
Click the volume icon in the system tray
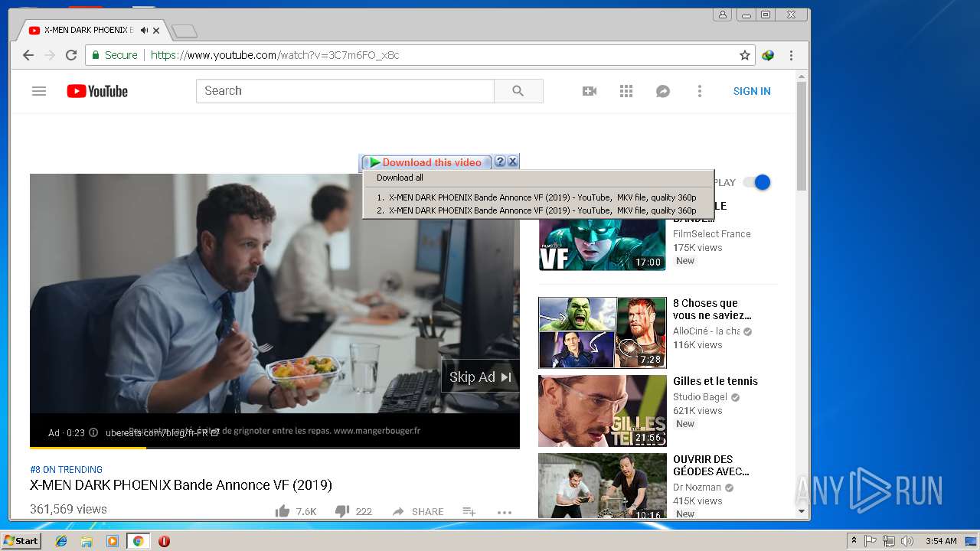click(x=906, y=541)
